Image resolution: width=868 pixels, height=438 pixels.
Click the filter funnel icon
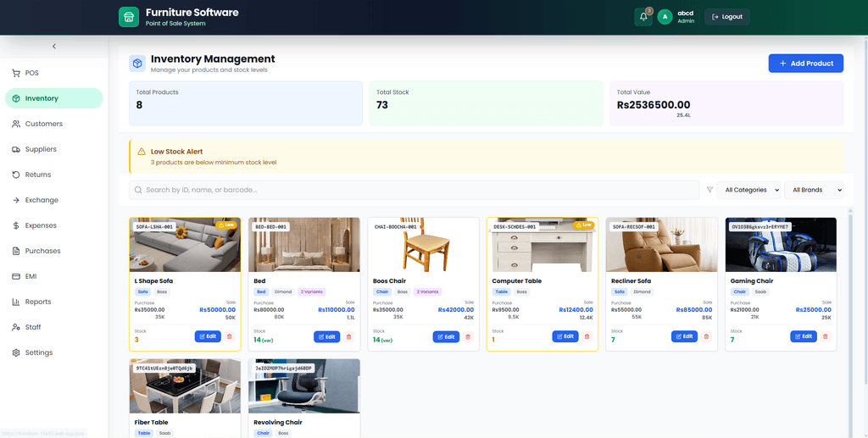tap(709, 190)
